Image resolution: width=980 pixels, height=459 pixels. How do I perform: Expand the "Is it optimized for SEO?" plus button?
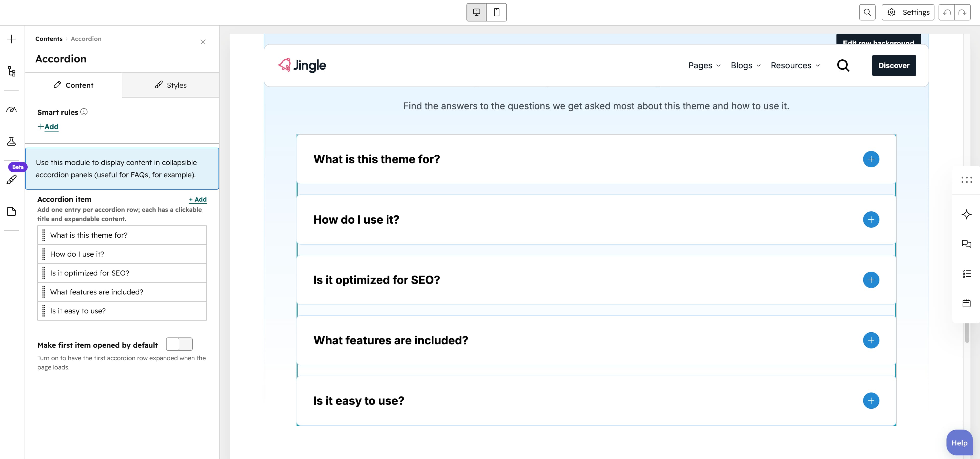(x=871, y=280)
